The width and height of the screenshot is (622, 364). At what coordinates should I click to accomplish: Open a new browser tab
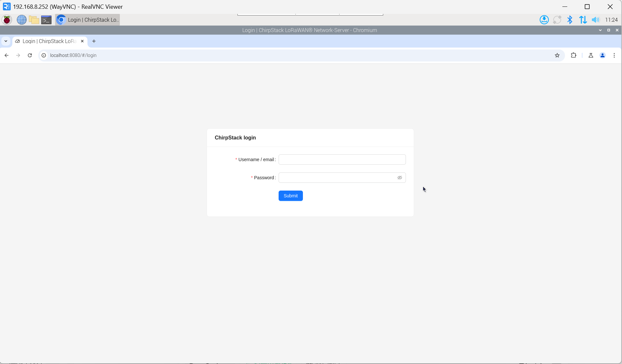click(94, 41)
